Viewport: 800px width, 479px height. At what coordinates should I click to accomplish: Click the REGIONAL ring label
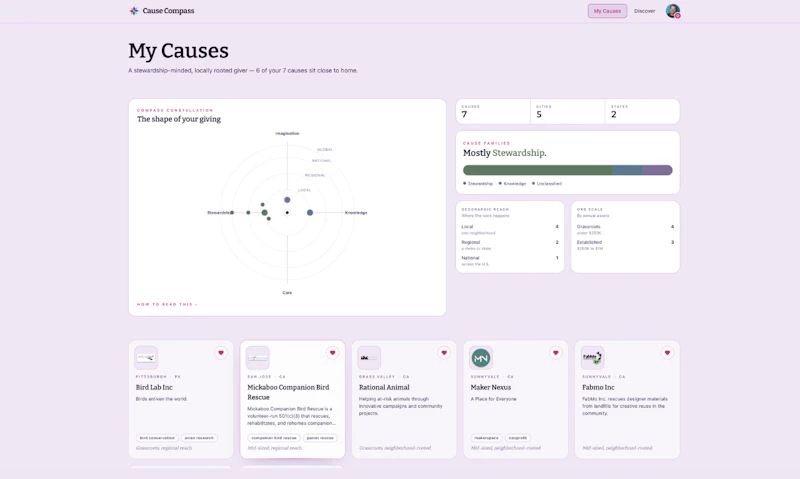click(x=315, y=175)
